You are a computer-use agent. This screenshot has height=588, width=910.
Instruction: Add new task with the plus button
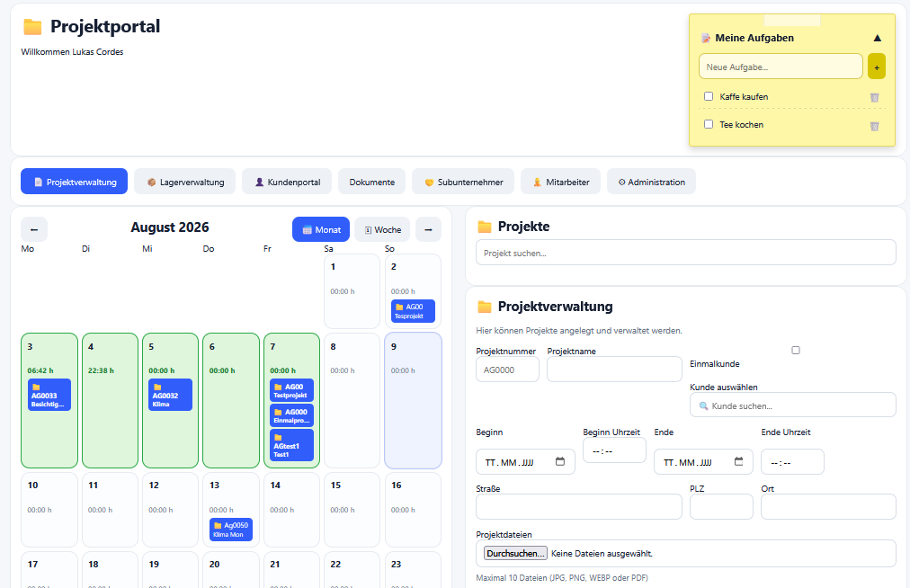pyautogui.click(x=877, y=67)
